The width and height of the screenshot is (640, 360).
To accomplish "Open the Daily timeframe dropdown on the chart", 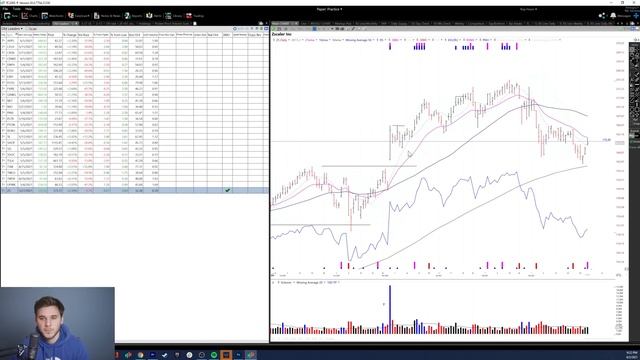I will 282,40.
